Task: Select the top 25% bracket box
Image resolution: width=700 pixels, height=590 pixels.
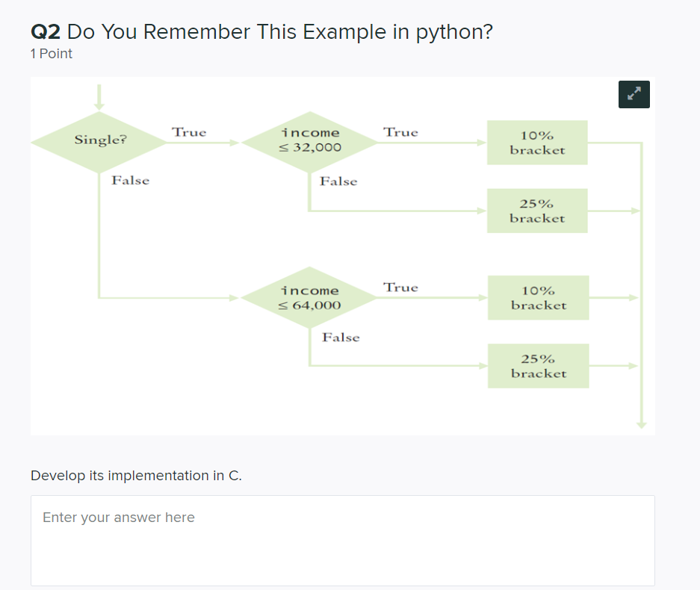Action: tap(537, 210)
